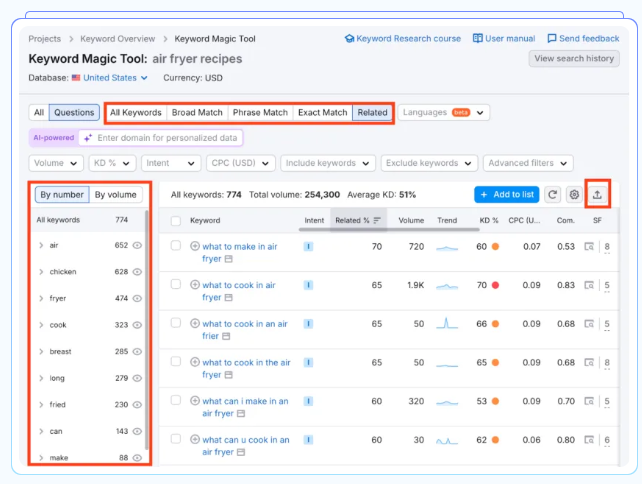Open SERP view icon for 'what can u cook in an air fryer'
642x484 pixels.
tap(589, 440)
